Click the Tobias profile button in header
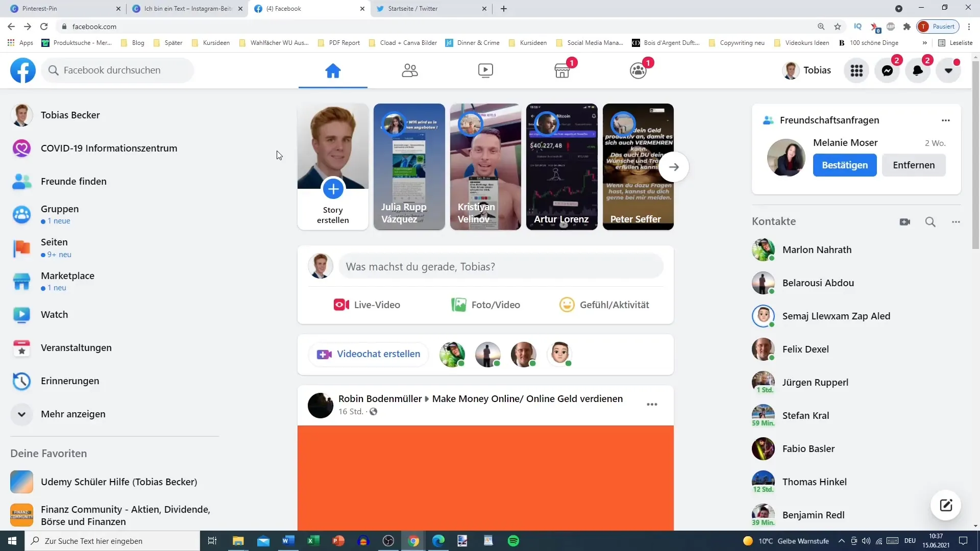The height and width of the screenshot is (551, 980). [807, 70]
